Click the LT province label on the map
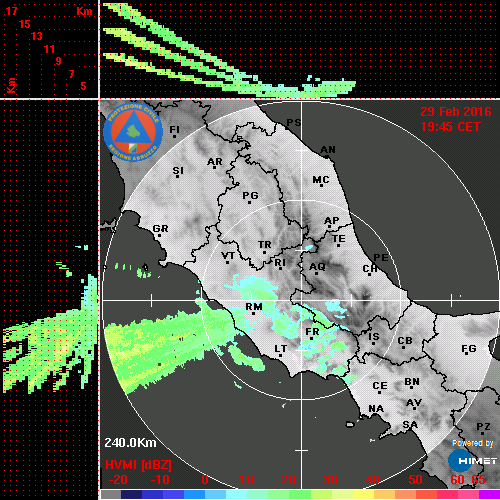The image size is (500, 500). tap(281, 349)
